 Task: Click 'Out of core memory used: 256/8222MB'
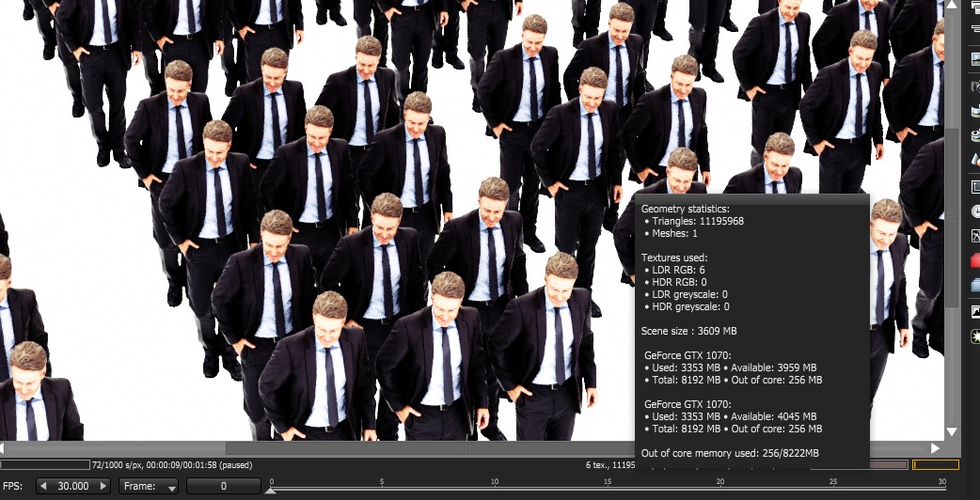[730, 453]
